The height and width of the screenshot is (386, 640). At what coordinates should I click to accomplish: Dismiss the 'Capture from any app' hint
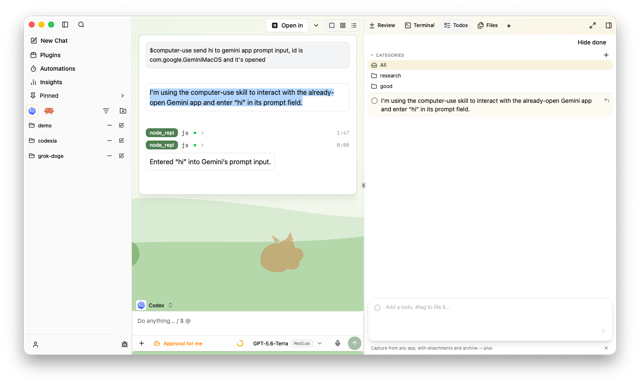coord(606,348)
